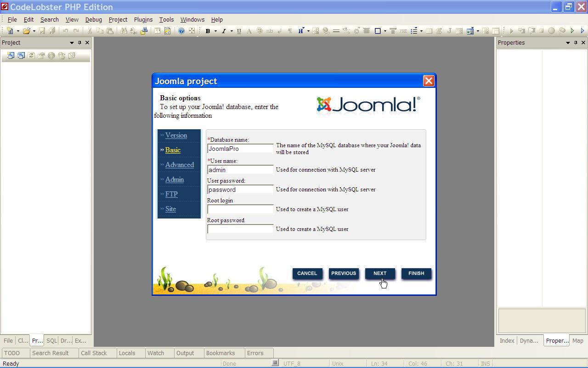Open the New file dropdown arrow
The height and width of the screenshot is (368, 588).
pos(18,31)
